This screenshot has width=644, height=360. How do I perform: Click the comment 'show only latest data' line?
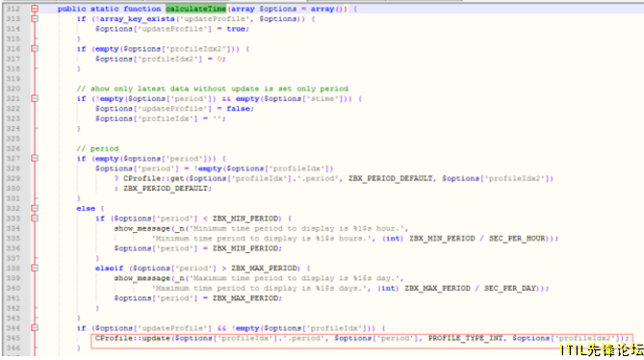click(213, 89)
